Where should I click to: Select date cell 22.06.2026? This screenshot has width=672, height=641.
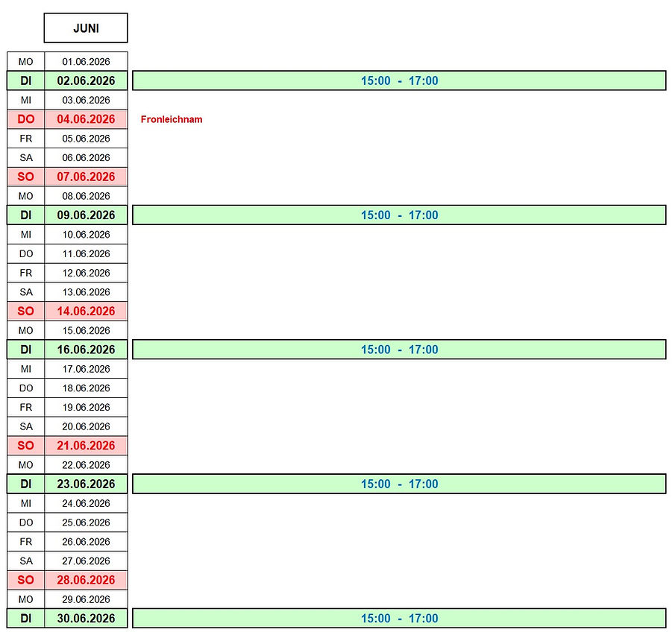86,465
